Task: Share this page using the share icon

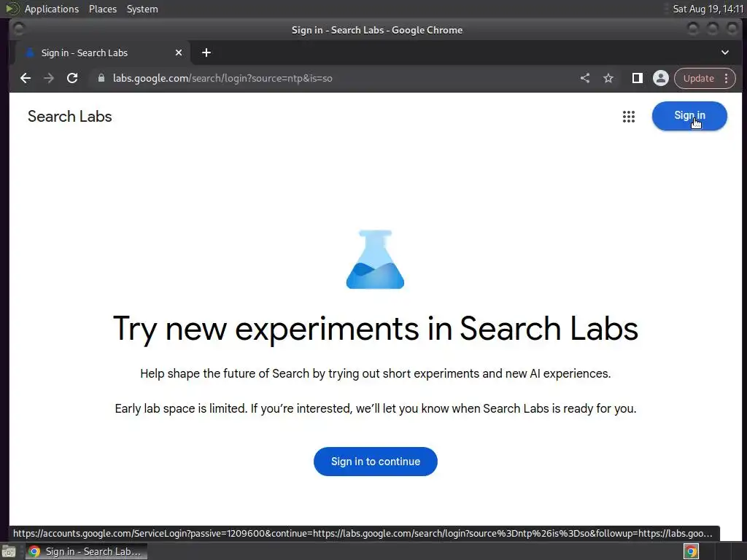Action: 585,78
